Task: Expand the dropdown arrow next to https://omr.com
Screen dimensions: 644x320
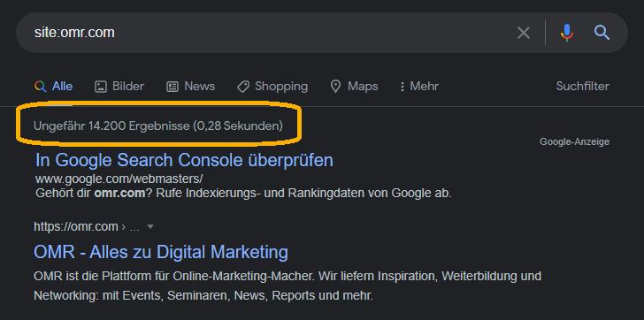Action: (150, 226)
